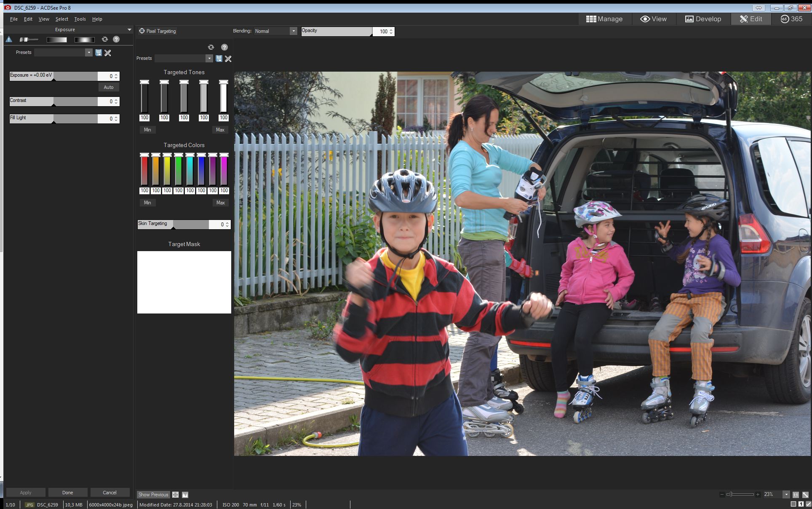
Task: Open the Blending mode dropdown
Action: click(293, 31)
